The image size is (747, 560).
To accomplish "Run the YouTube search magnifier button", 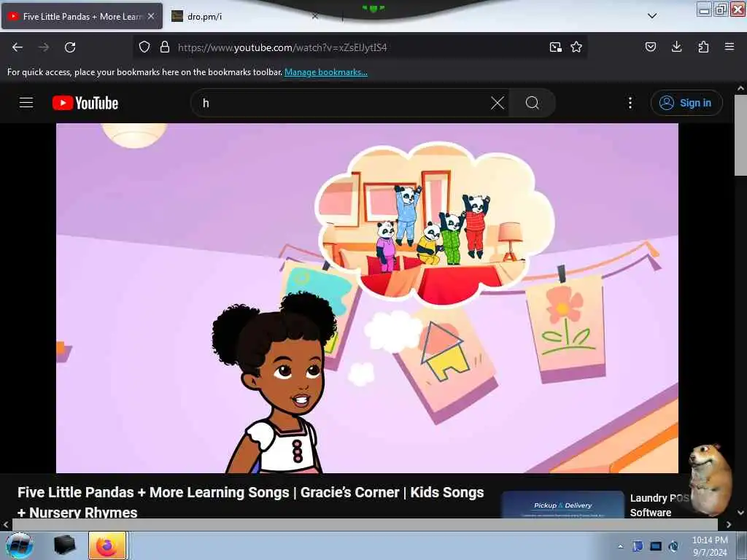I will point(532,103).
